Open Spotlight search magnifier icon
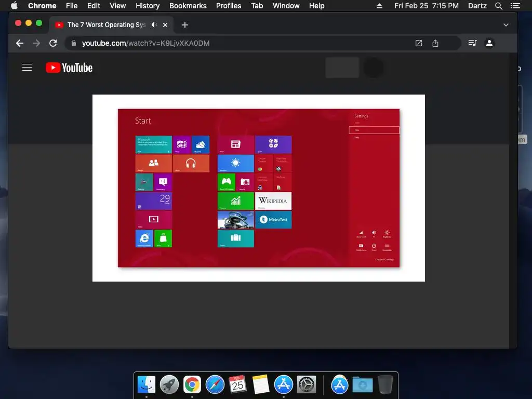Screen dimensions: 532x399 coord(498,6)
